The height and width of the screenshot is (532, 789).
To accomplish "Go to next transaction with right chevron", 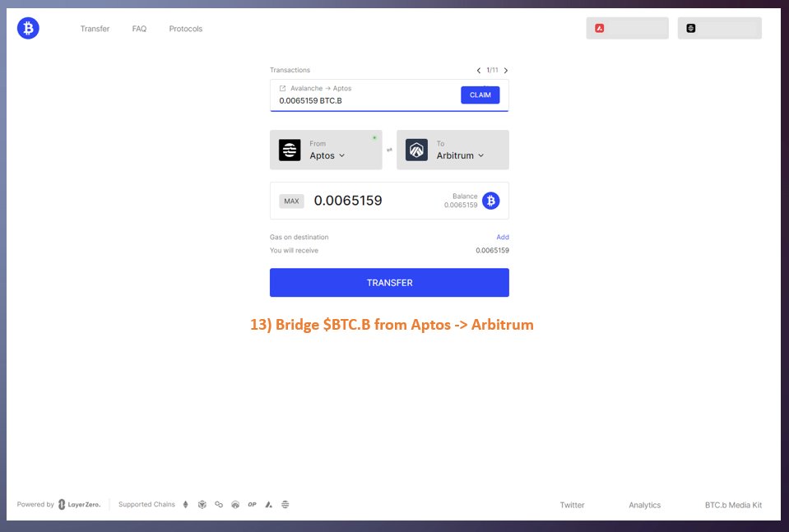I will 506,71.
